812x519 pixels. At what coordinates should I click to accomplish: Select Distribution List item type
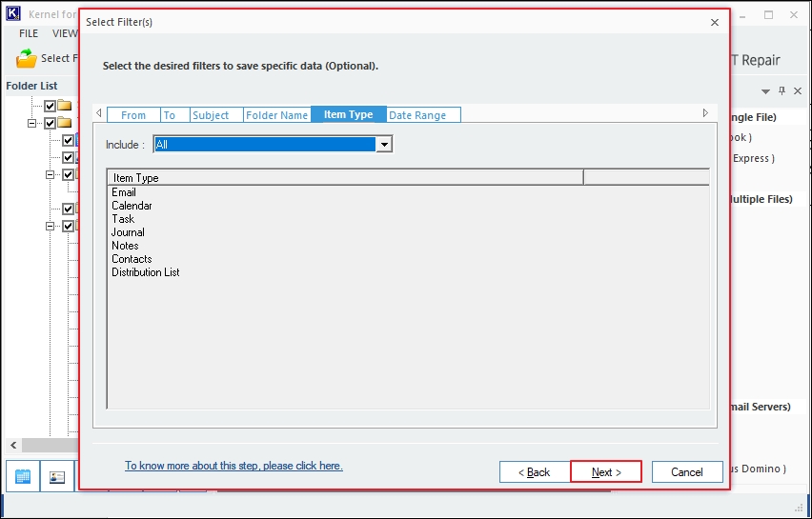coord(146,272)
